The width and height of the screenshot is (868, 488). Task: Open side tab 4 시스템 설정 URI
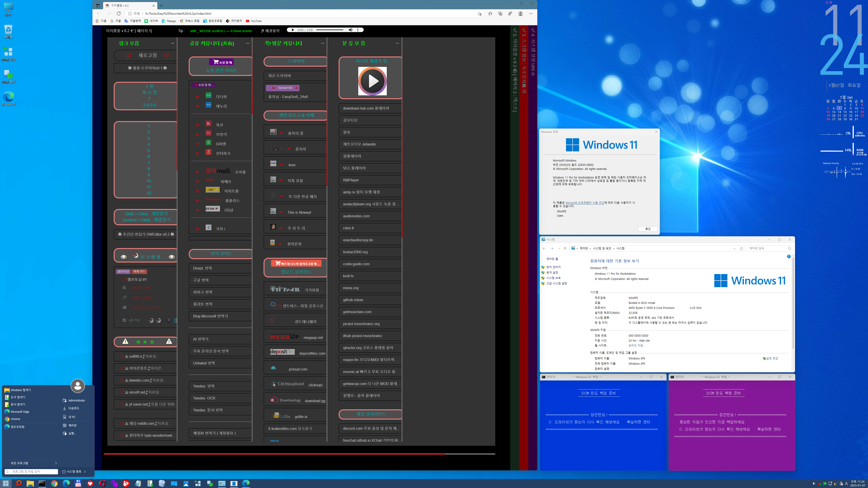click(533, 52)
